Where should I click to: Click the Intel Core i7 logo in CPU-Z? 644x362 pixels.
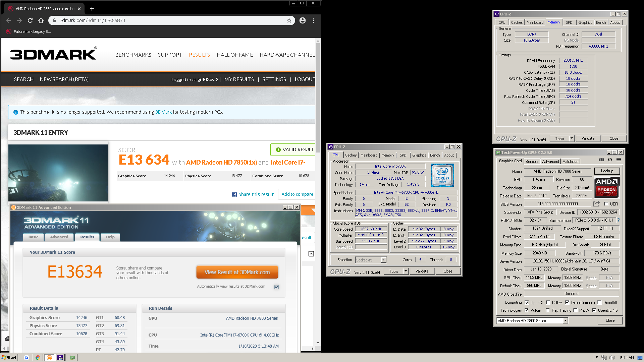point(442,175)
